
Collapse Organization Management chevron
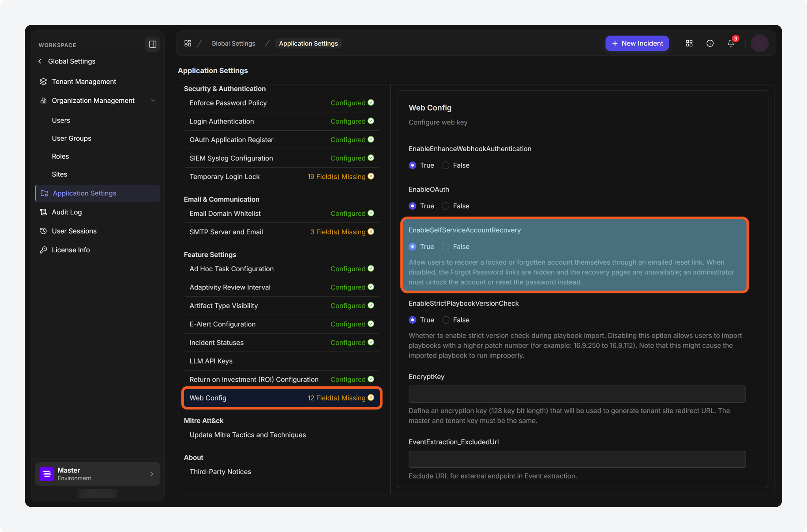153,100
